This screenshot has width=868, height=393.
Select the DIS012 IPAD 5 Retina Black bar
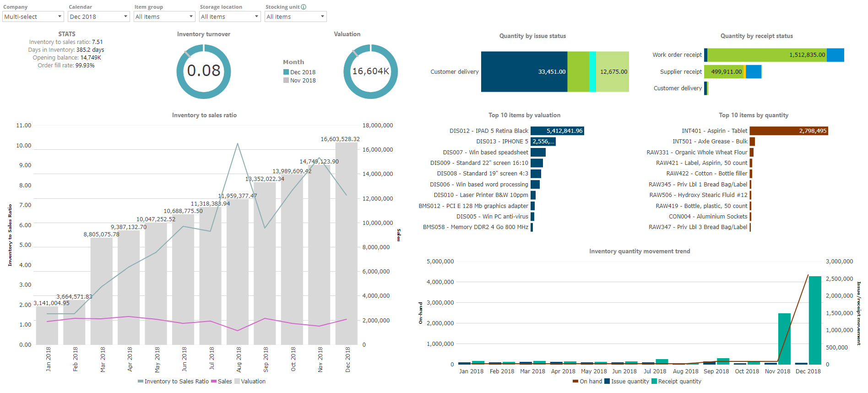pyautogui.click(x=557, y=131)
